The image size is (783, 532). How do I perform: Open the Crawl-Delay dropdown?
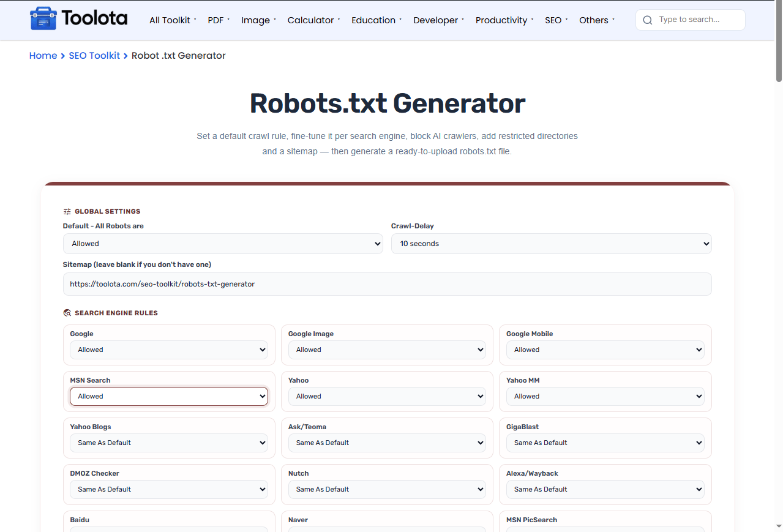coord(551,244)
